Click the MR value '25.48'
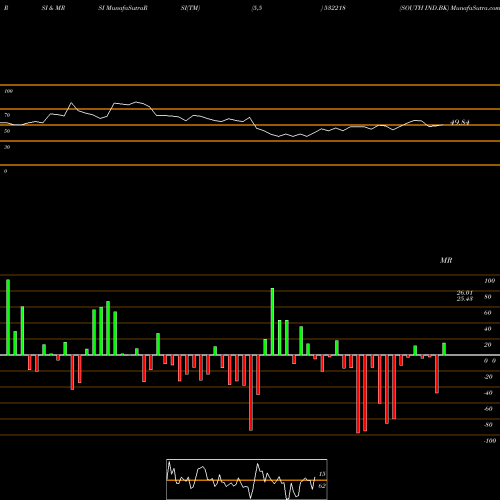The height and width of the screenshot is (500, 500). pos(465,299)
